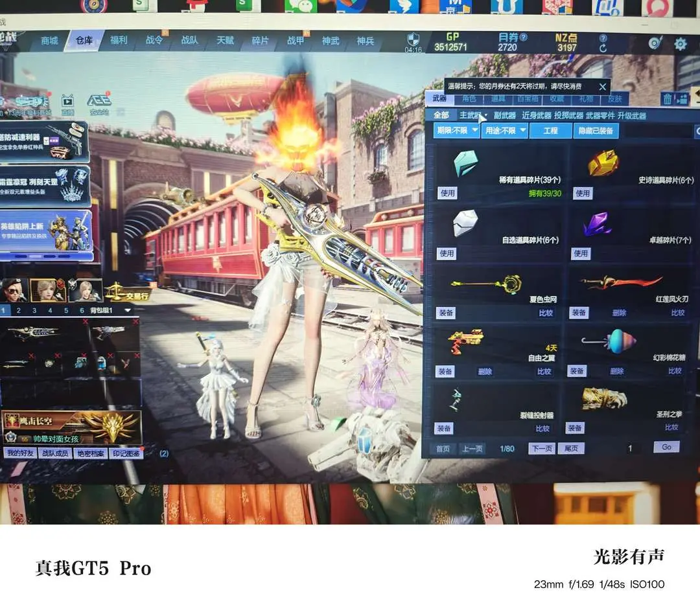Open the 绝密档案 panel
Image resolution: width=700 pixels, height=612 pixels.
coord(91,453)
